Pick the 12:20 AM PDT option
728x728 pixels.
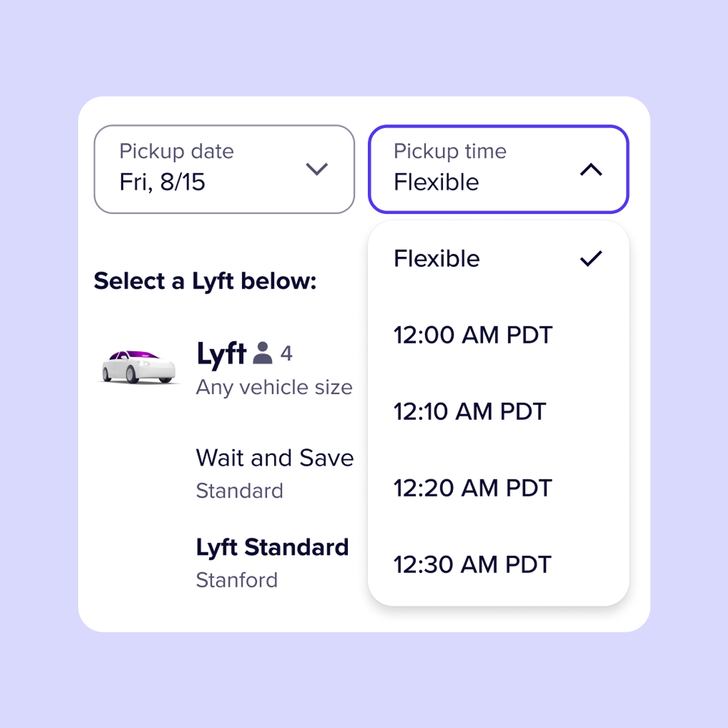pyautogui.click(x=473, y=488)
